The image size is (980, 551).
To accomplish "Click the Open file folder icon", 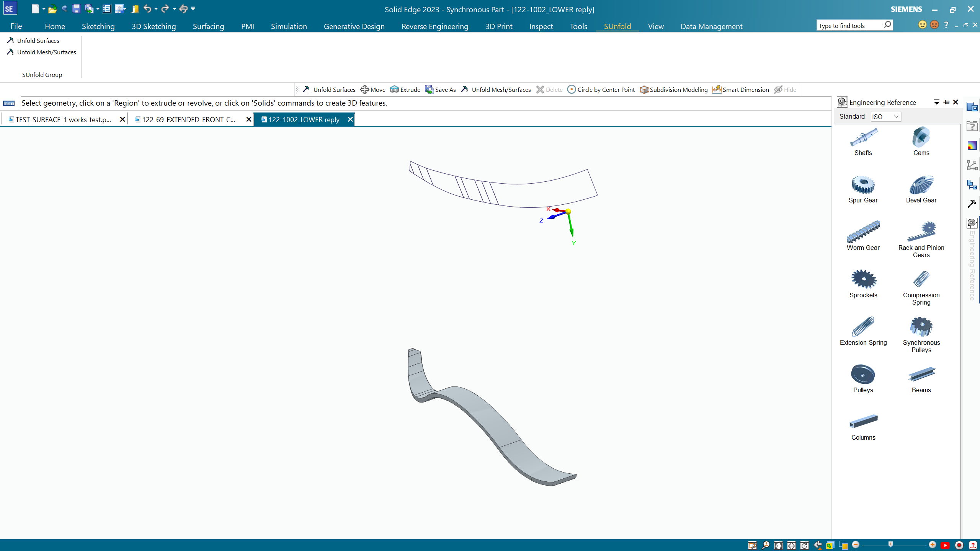I will [x=52, y=9].
